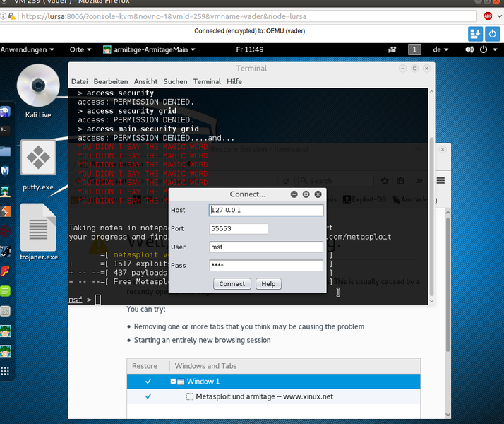
Task: Open the Ansicht menu in Terminal
Action: 145,81
